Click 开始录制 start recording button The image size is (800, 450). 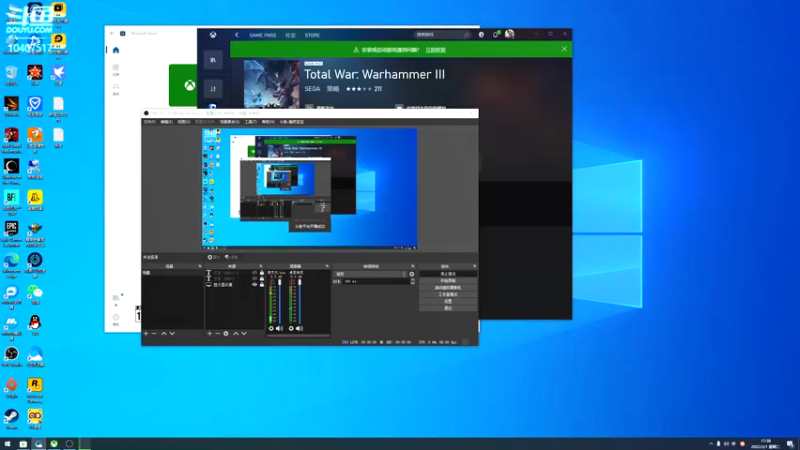448,281
